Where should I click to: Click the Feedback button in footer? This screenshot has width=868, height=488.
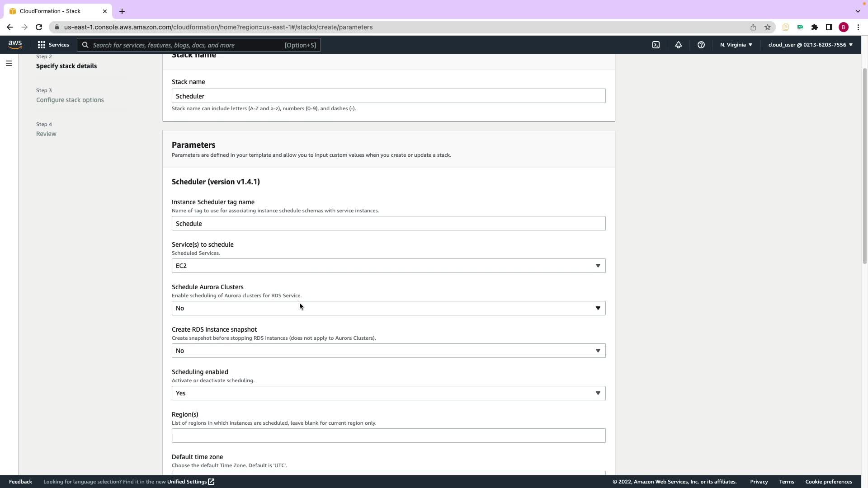[x=20, y=482]
